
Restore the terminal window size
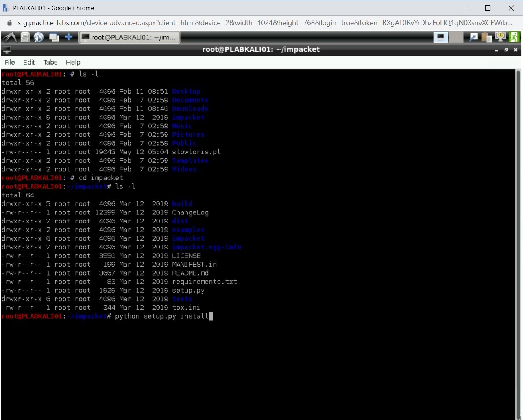506,50
